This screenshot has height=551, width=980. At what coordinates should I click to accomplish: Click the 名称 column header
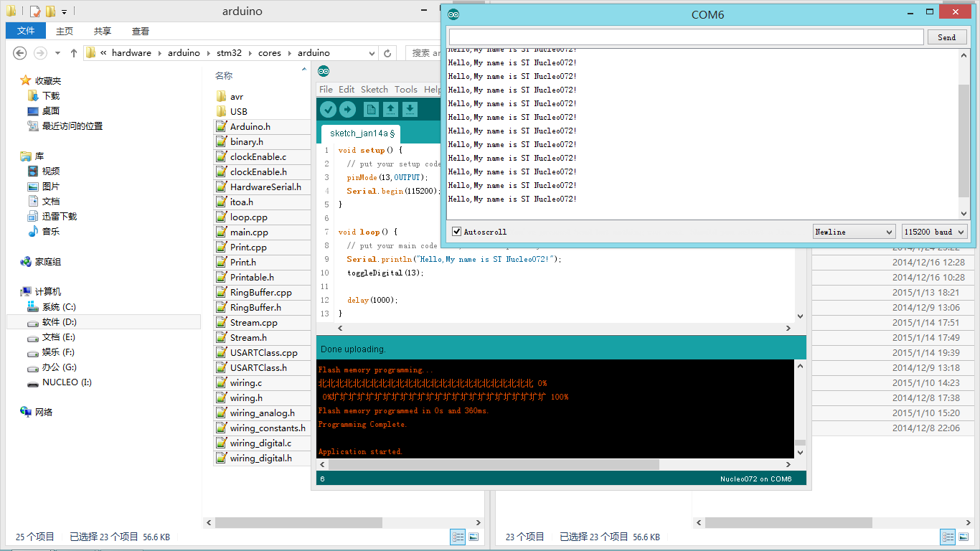224,75
